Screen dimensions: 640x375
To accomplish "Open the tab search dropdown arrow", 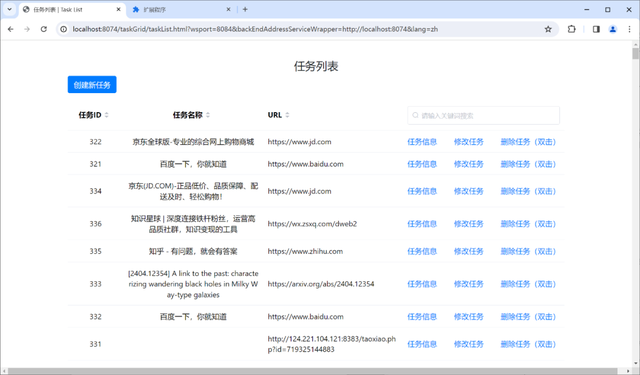I will tap(9, 9).
